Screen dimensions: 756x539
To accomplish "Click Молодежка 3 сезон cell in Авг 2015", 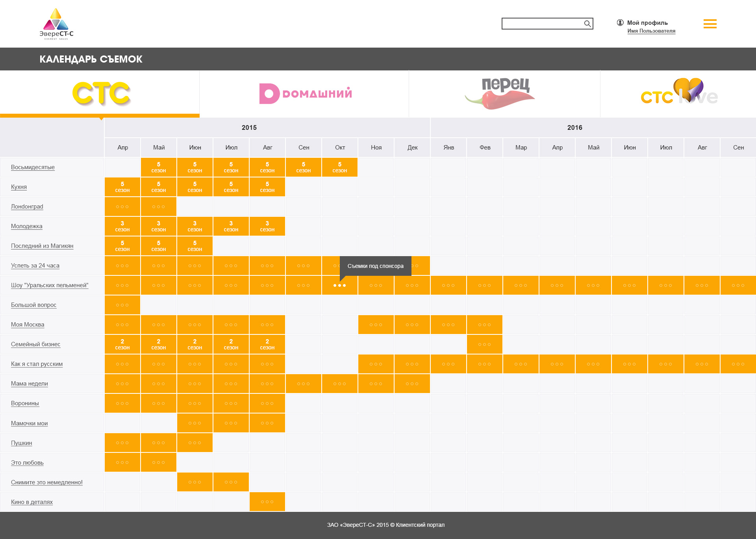I will click(267, 226).
